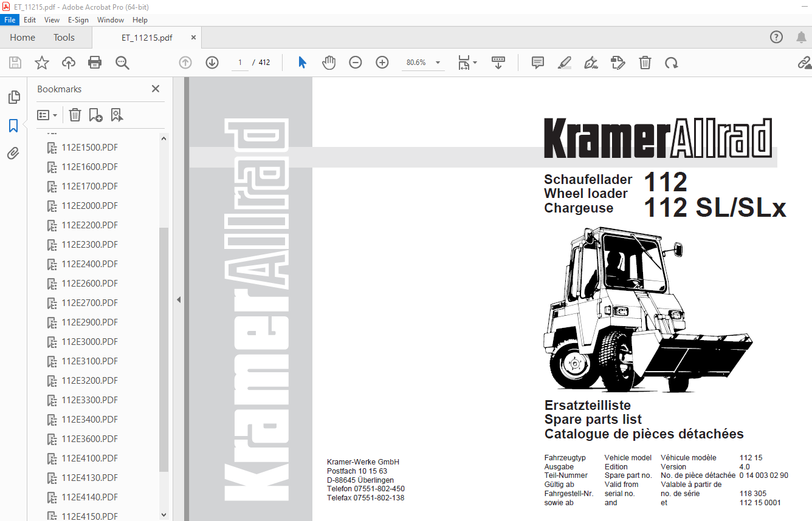812x521 pixels.
Task: Open bookmark 112E1500.PDF
Action: coord(89,148)
